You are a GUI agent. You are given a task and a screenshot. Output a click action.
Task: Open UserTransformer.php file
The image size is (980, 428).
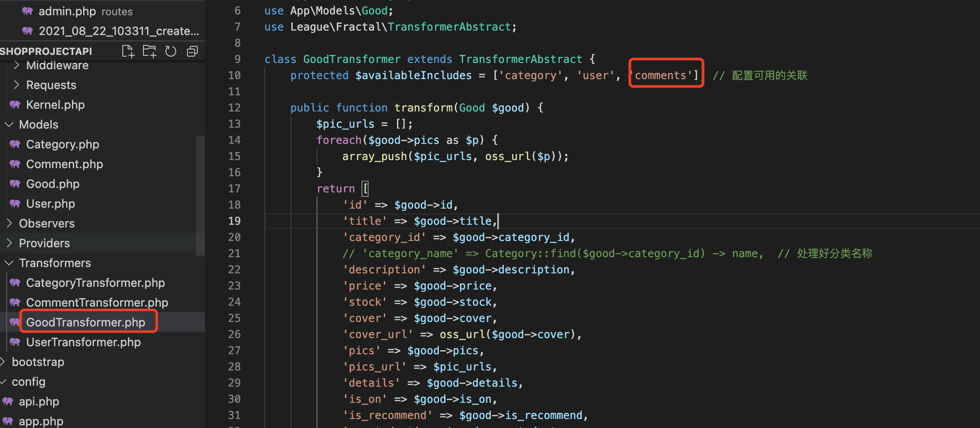coord(83,342)
